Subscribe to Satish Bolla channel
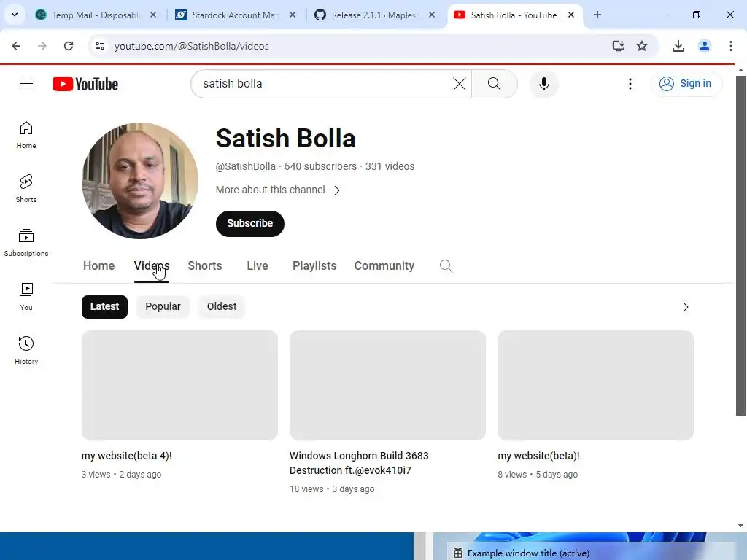This screenshot has width=747, height=560. pyautogui.click(x=249, y=223)
